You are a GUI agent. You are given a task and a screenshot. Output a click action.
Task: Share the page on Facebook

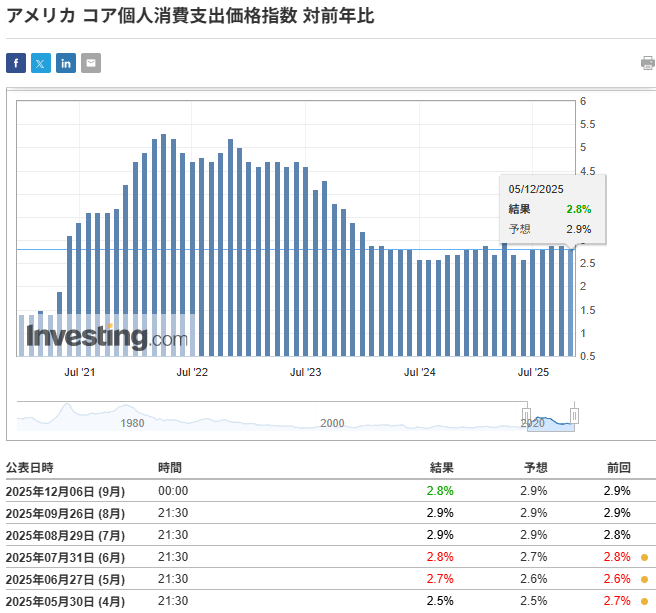coord(16,64)
